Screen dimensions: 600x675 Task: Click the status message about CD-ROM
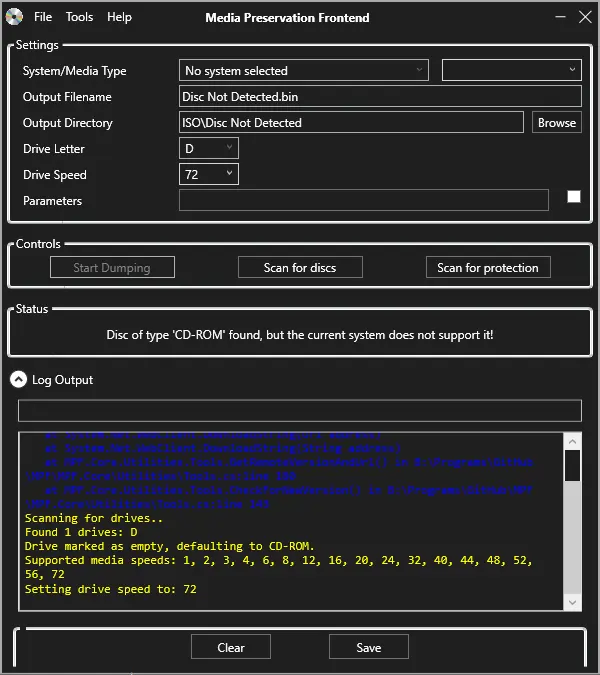coord(300,335)
